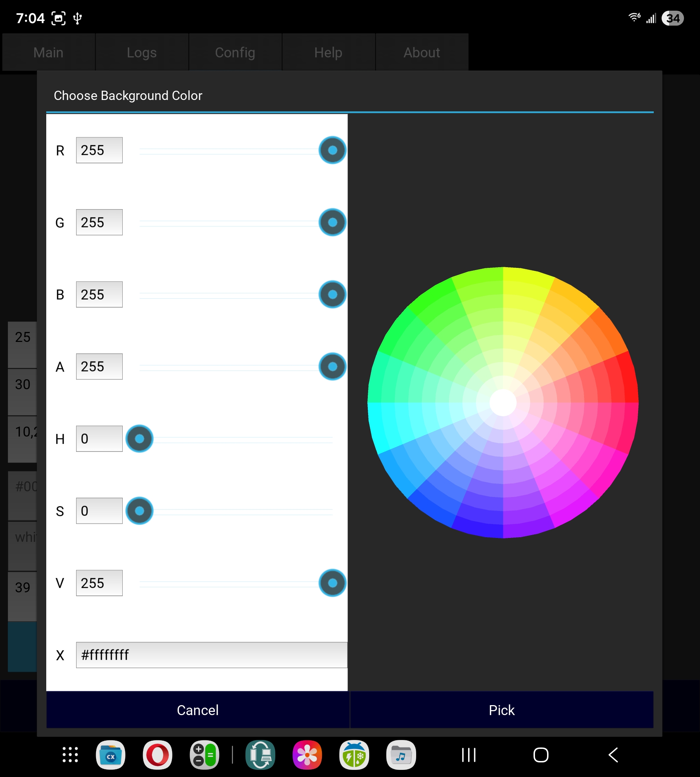The image size is (700, 777).
Task: Focus the hex X color input field
Action: pos(211,655)
